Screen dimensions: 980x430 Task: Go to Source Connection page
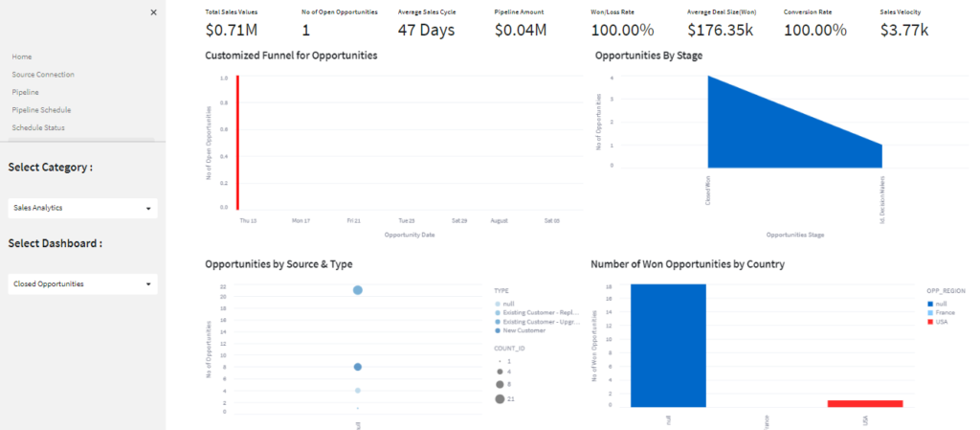coord(43,74)
